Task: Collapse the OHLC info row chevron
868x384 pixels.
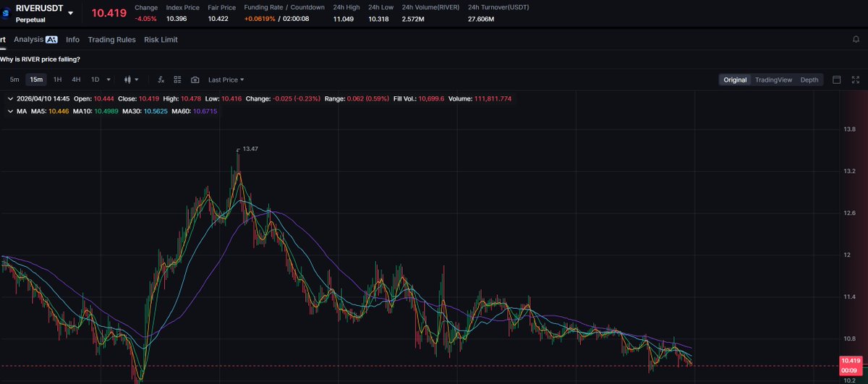Action: pyautogui.click(x=9, y=98)
